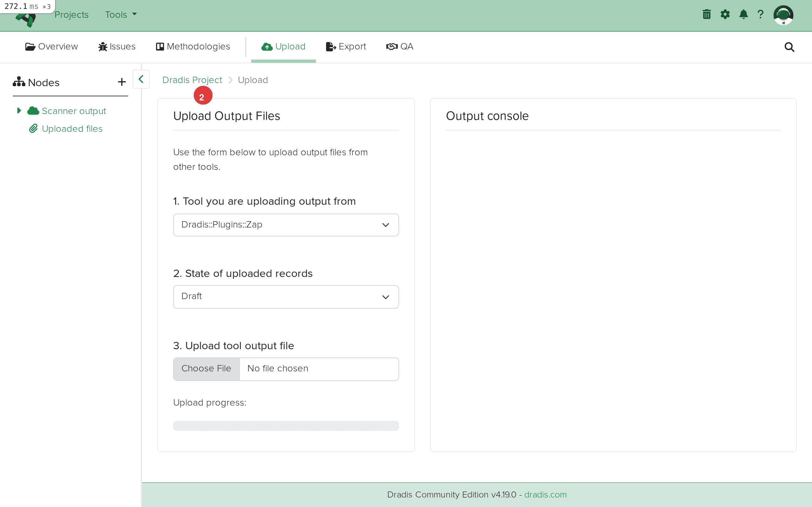
Task: Open the Tools menu
Action: (x=120, y=15)
